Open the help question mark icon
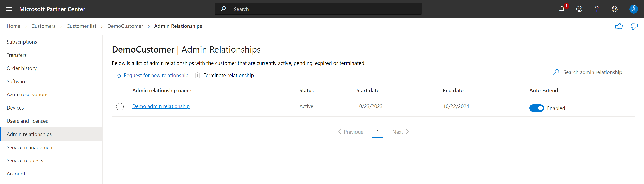 [597, 9]
